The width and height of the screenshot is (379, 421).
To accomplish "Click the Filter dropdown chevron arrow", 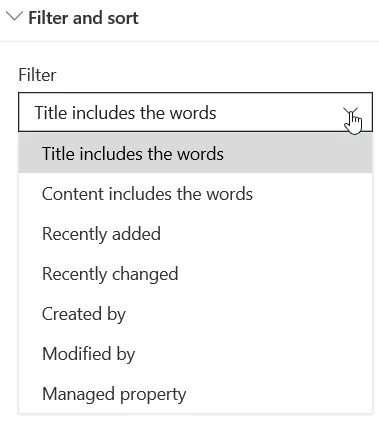I will point(352,112).
